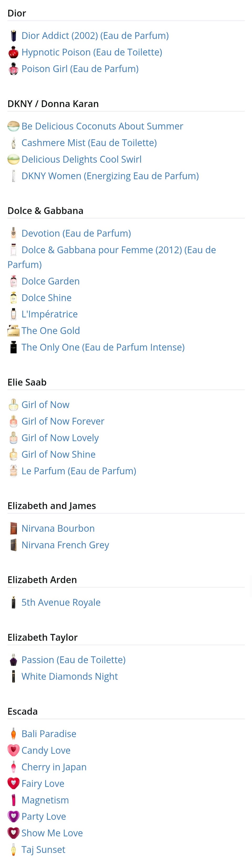Click the Nirvana Bourbon bottle icon
Image resolution: width=252 pixels, height=868 pixels.
click(x=13, y=528)
